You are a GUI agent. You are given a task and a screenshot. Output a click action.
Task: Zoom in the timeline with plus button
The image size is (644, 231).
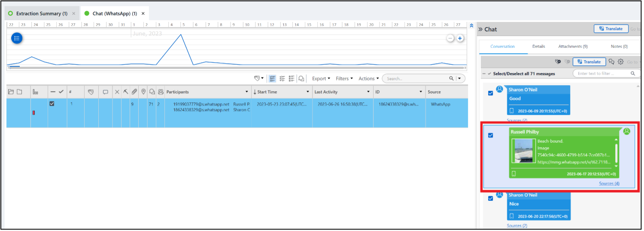click(460, 38)
